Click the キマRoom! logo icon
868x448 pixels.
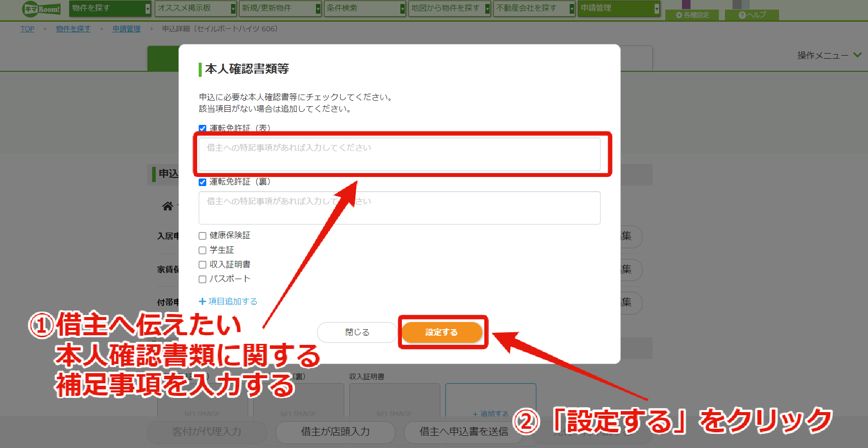point(41,9)
